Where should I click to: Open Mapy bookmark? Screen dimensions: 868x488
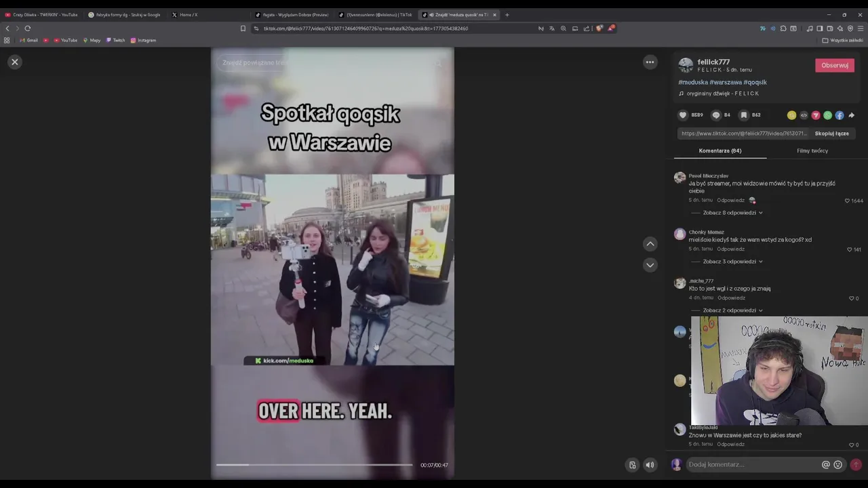tap(92, 40)
